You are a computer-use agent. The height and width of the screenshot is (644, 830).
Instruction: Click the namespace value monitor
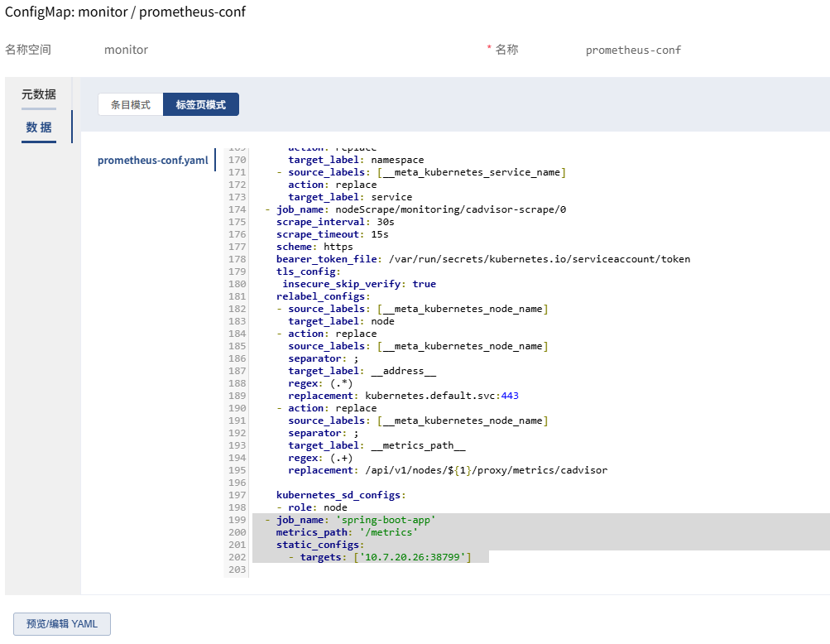[126, 50]
